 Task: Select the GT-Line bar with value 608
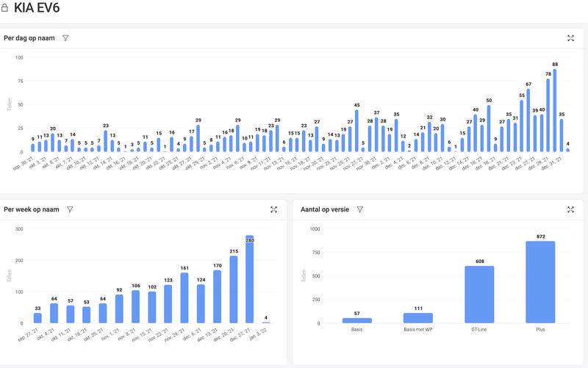tap(479, 295)
